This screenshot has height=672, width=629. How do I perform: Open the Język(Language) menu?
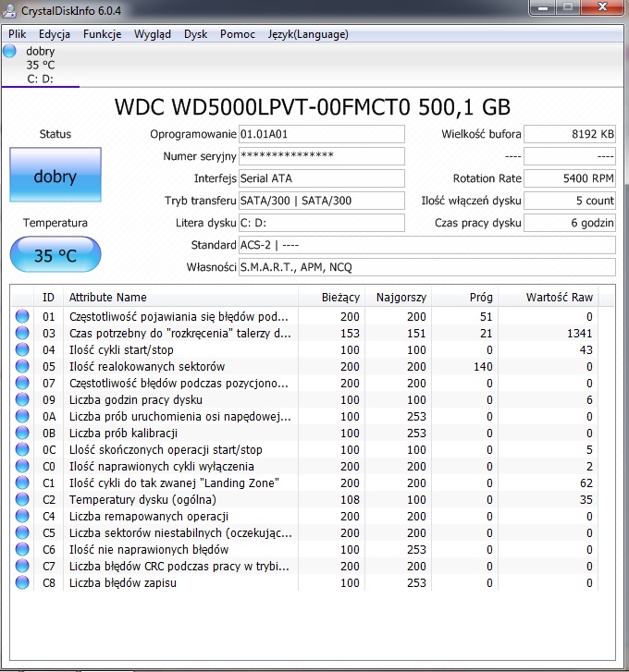308,34
